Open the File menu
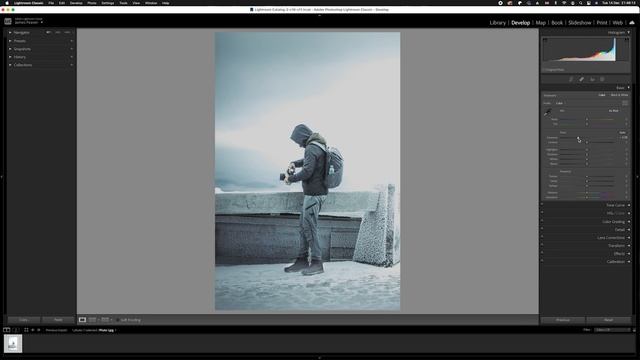The width and height of the screenshot is (640, 360). [x=51, y=3]
